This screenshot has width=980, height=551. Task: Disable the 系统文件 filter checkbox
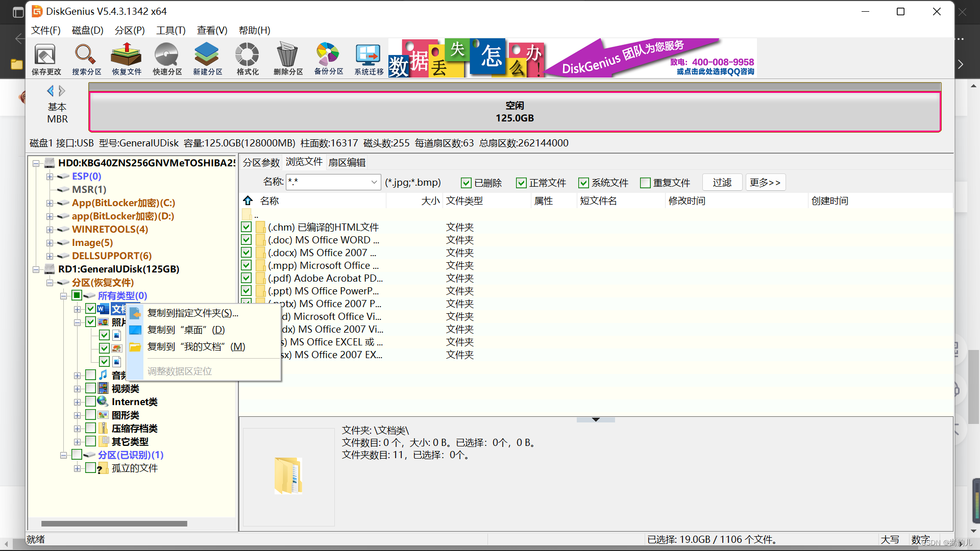coord(584,183)
